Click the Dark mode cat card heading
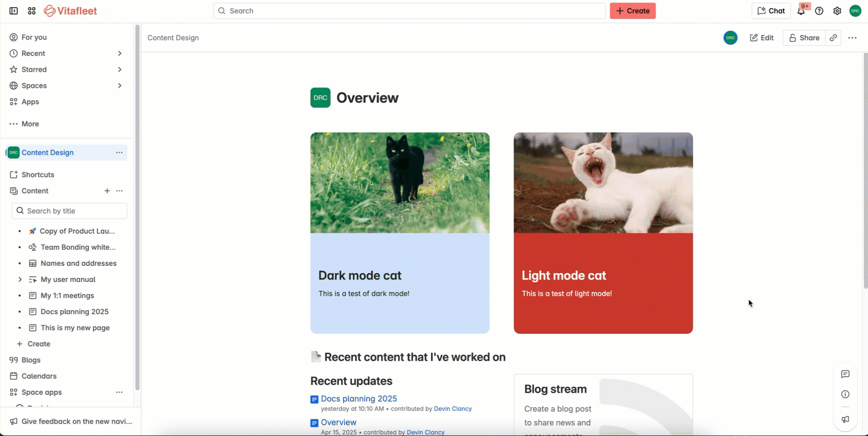Image resolution: width=868 pixels, height=436 pixels. tap(360, 275)
